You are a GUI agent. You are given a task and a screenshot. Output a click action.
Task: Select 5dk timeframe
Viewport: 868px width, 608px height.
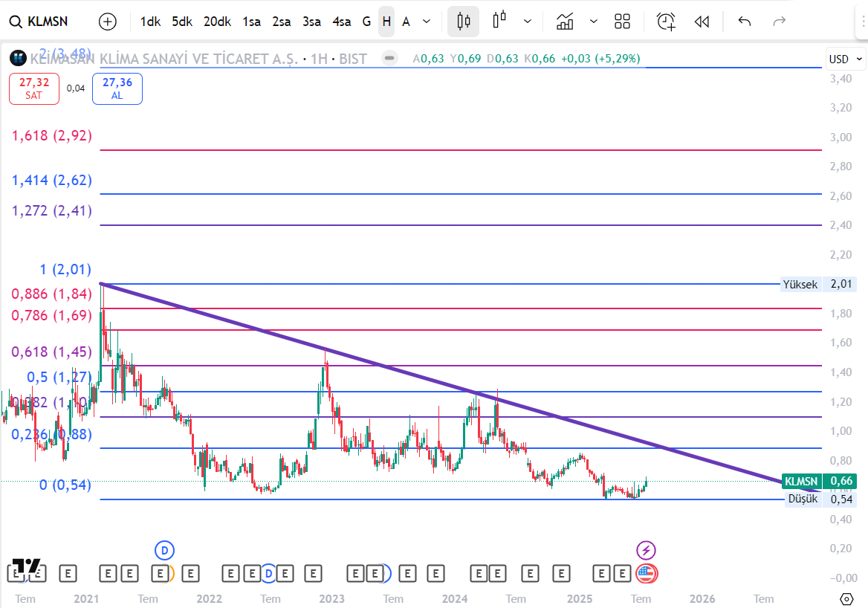tap(181, 22)
